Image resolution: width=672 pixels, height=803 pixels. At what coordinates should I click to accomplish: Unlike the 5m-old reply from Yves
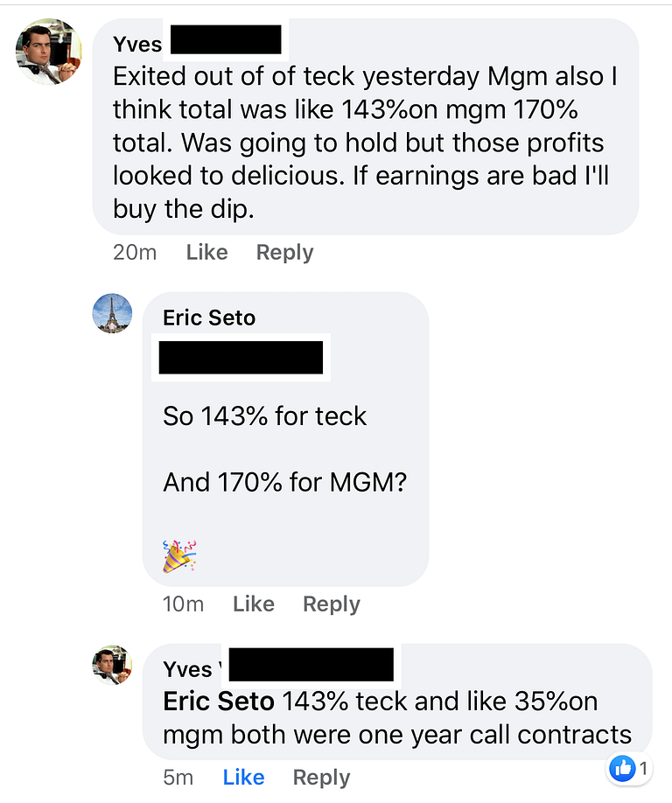[x=243, y=778]
